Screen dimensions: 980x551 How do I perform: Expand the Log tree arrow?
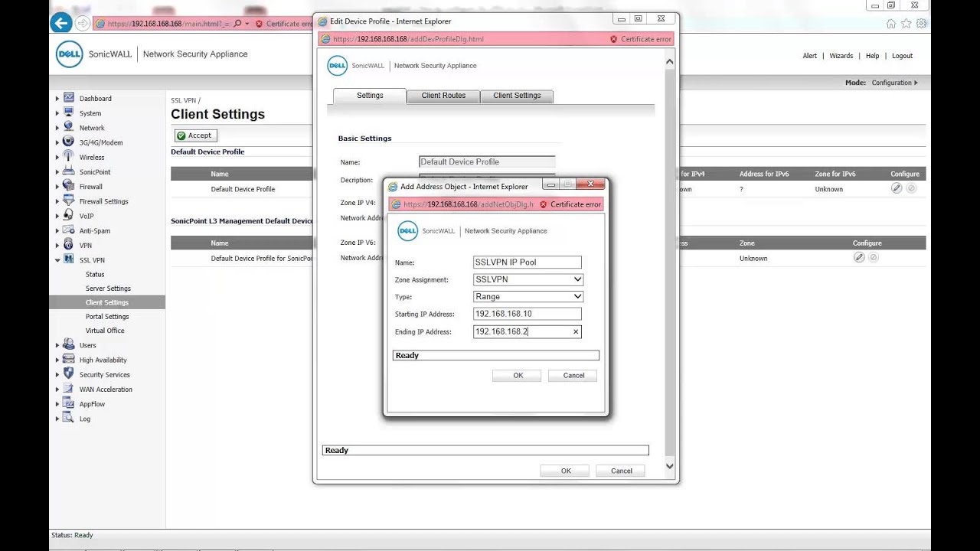point(57,419)
